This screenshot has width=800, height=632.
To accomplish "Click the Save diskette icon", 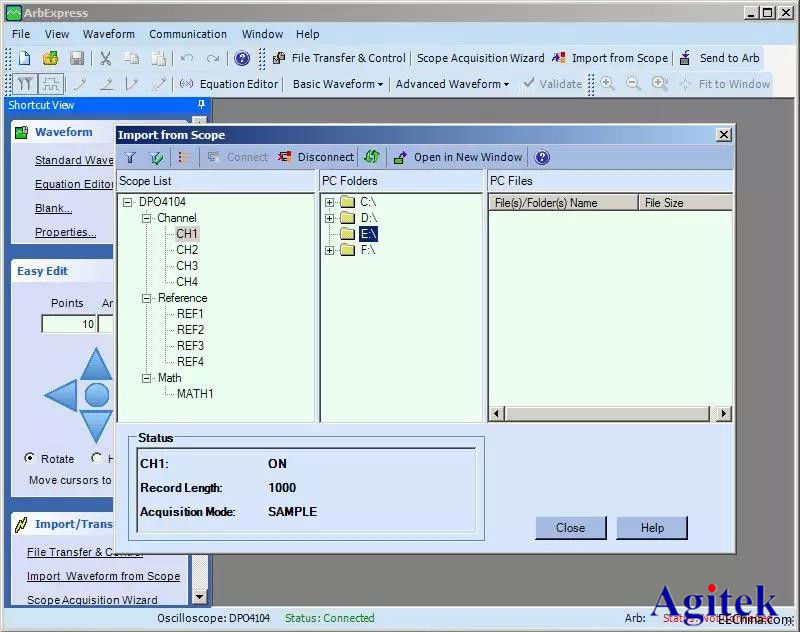I will tap(77, 58).
